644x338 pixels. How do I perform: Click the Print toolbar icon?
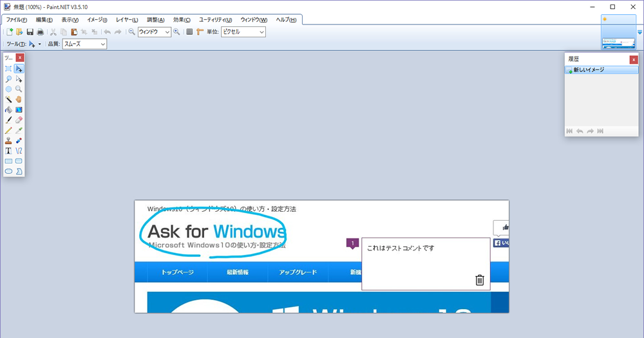pos(40,32)
